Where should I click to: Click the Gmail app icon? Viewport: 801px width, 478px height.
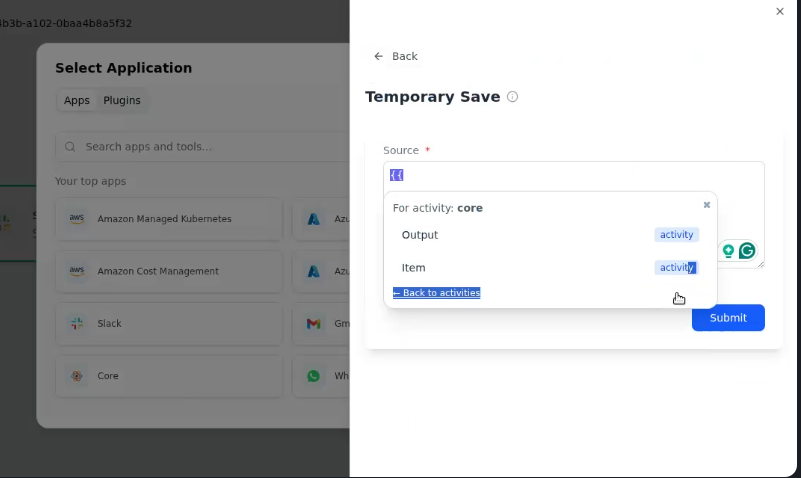point(313,323)
